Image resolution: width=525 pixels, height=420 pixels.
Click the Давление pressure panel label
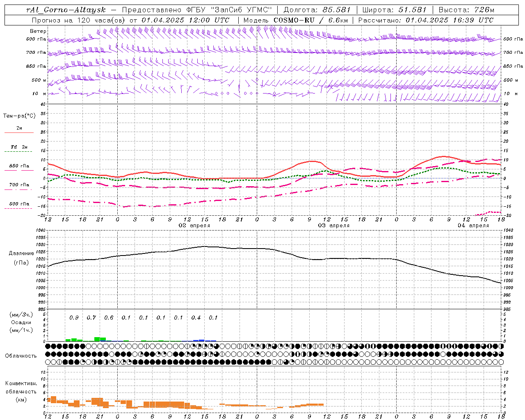point(21,253)
